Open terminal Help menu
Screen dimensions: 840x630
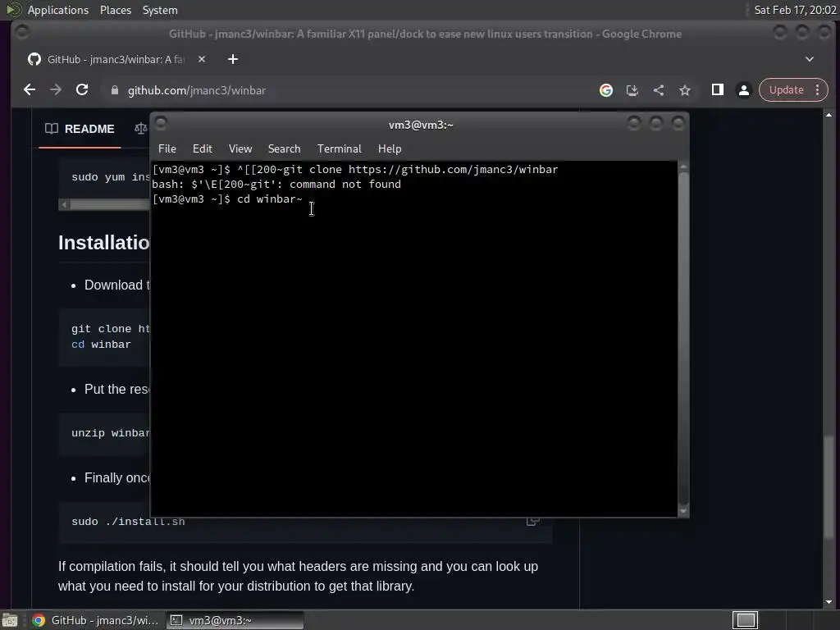390,149
